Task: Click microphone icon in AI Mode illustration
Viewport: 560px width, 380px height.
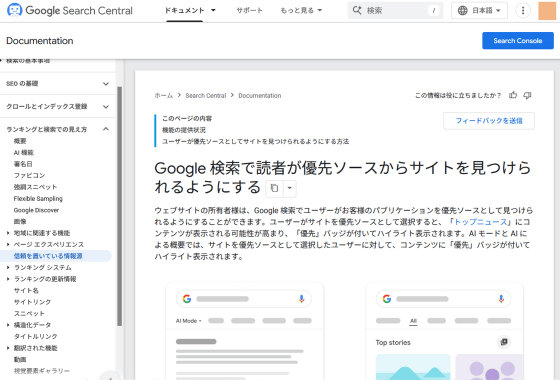Action: point(301,299)
